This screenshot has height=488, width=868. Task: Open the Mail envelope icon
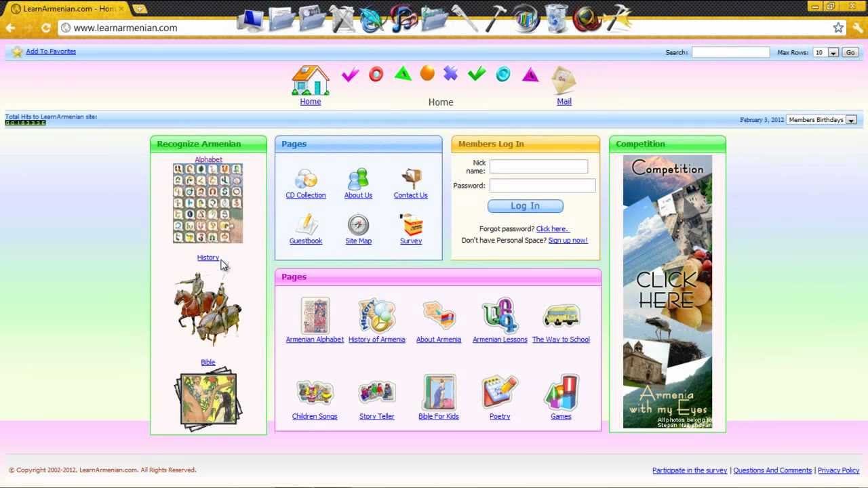pyautogui.click(x=564, y=81)
